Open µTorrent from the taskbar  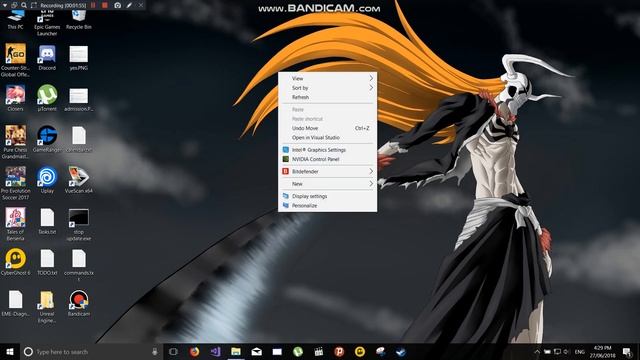tap(298, 351)
